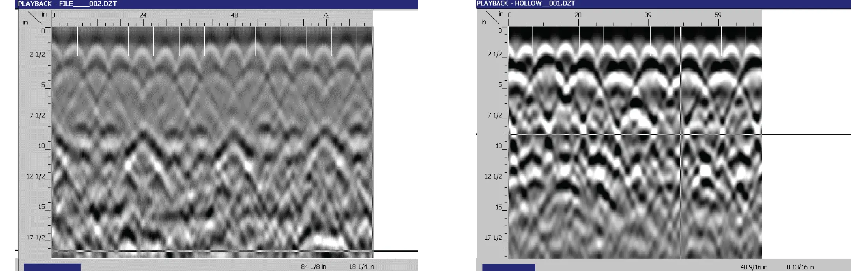The width and height of the screenshot is (868, 271).
Task: Click the vertical cursor line in right scan
Action: tap(681, 142)
